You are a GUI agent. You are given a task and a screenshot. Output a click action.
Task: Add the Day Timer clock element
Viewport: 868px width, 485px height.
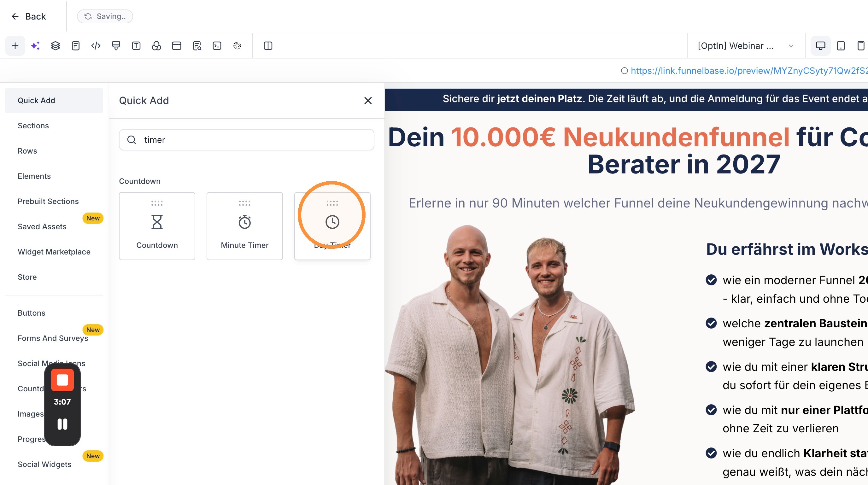[x=332, y=226]
